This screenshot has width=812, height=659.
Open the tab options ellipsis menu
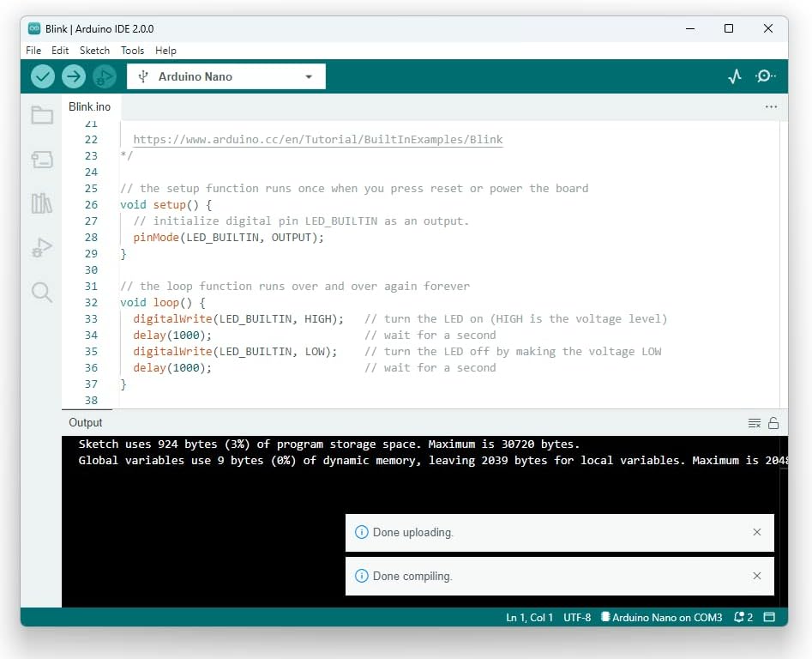[771, 106]
